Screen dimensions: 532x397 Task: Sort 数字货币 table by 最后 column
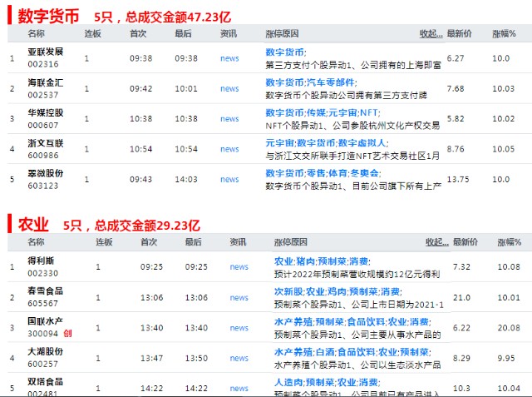pyautogui.click(x=183, y=33)
